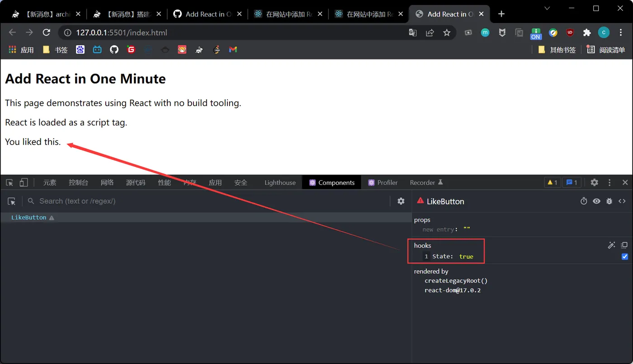Switch to the 控制台 tab
The height and width of the screenshot is (364, 633).
(x=78, y=182)
